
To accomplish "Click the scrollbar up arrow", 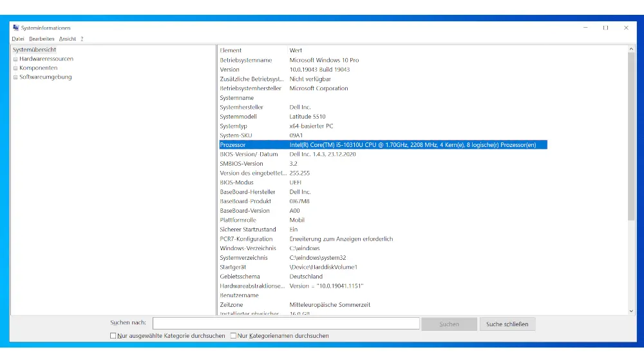I will pyautogui.click(x=631, y=50).
